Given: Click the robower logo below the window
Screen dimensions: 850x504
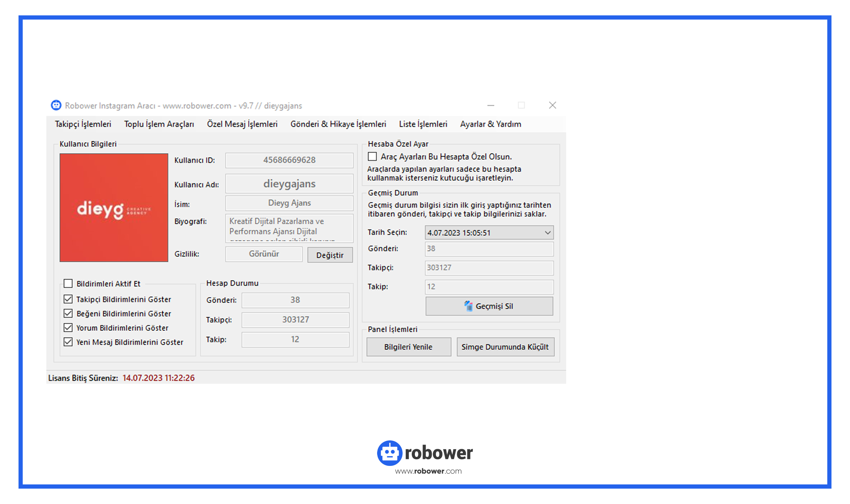Looking at the screenshot, I should coord(425,453).
